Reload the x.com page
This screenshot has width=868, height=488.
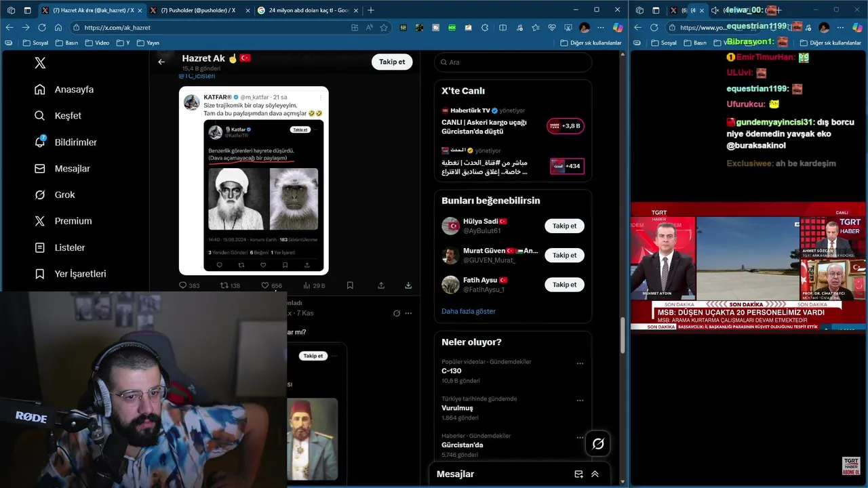pyautogui.click(x=42, y=28)
